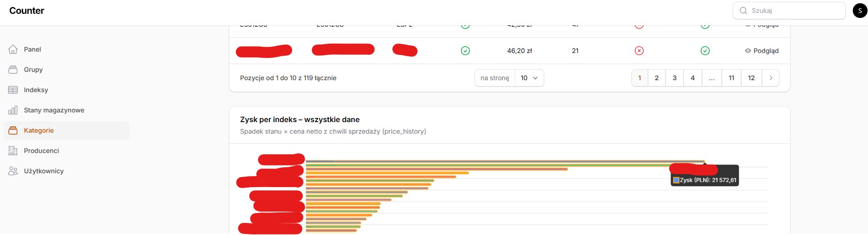Open the Panel home icon in sidebar

(x=13, y=49)
